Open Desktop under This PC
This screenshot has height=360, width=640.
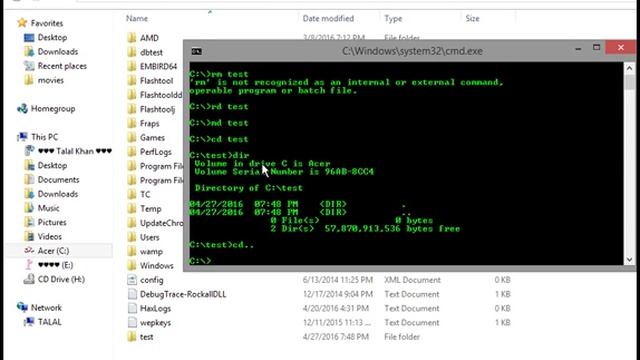pyautogui.click(x=52, y=165)
